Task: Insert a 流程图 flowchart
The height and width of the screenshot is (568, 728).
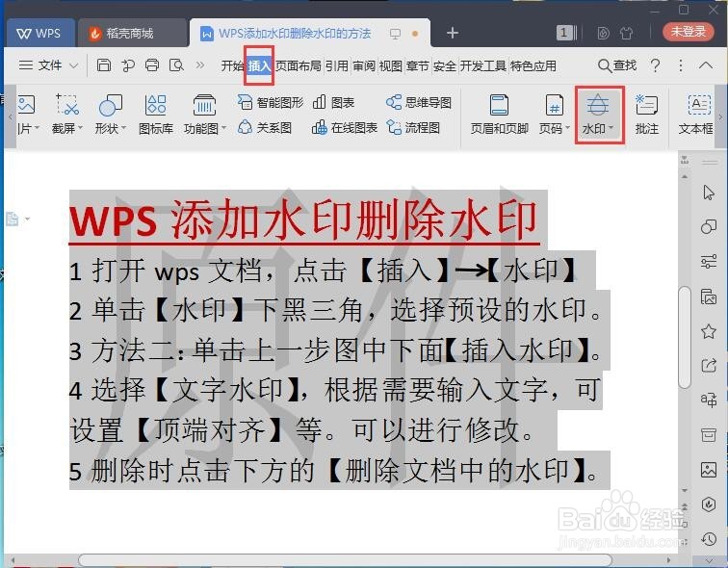Action: click(413, 127)
